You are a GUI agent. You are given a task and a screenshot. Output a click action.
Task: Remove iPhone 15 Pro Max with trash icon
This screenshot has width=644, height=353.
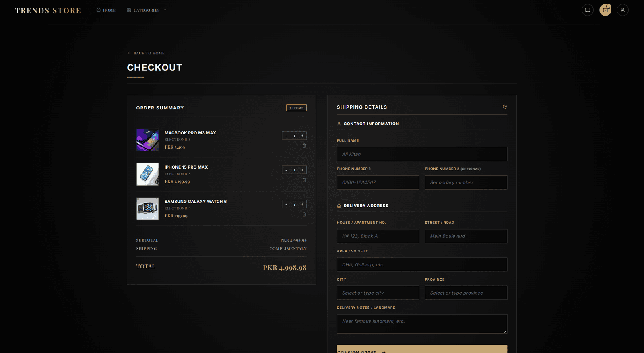[304, 180]
